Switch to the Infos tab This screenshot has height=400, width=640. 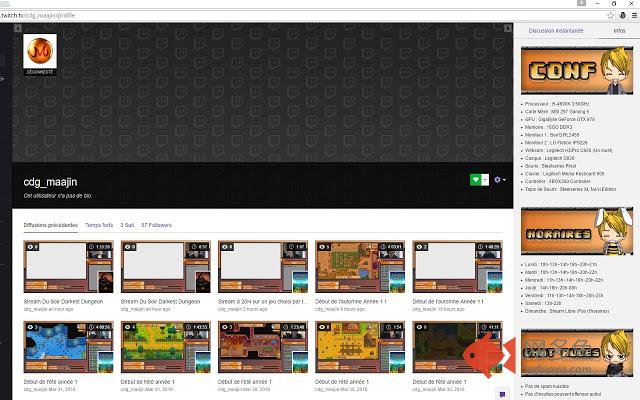619,31
